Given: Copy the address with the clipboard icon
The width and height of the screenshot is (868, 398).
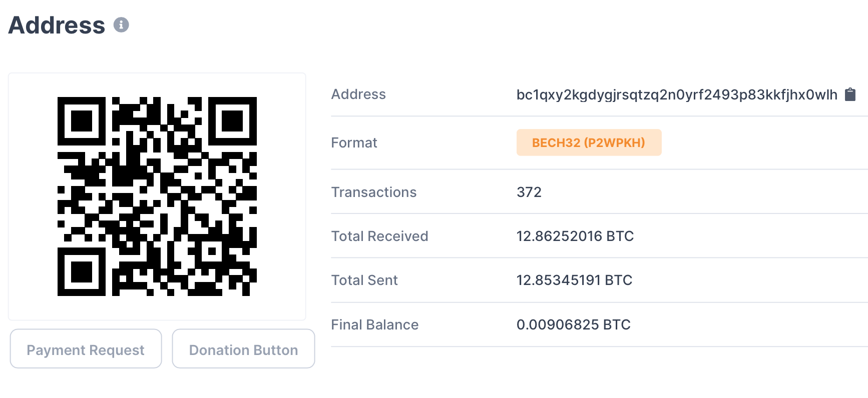Looking at the screenshot, I should [x=850, y=94].
